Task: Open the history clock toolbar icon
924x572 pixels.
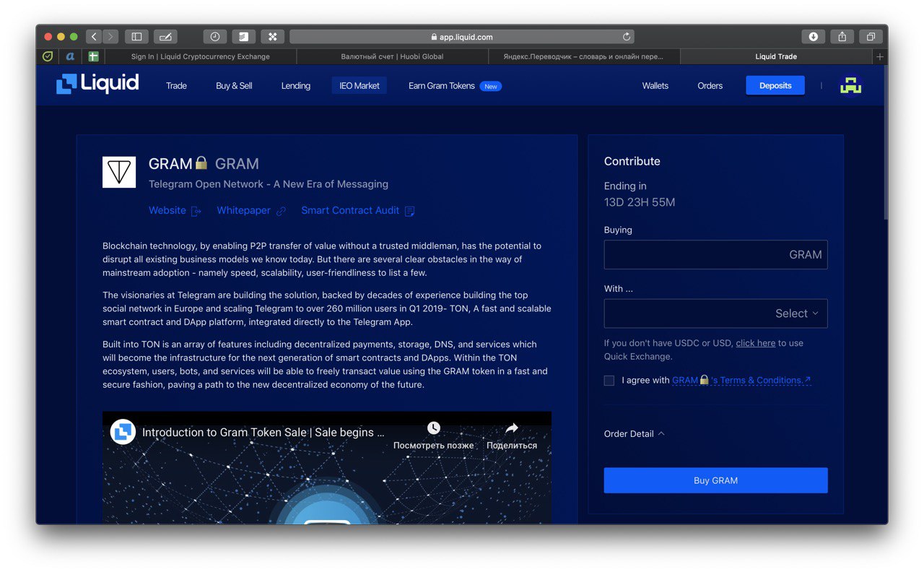Action: point(215,37)
